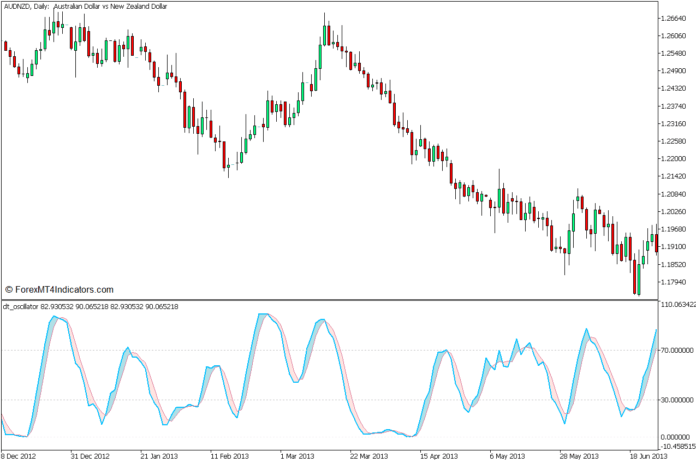The image size is (696, 463).
Task: Click the 1.17940 price axis label
Action: click(x=672, y=282)
